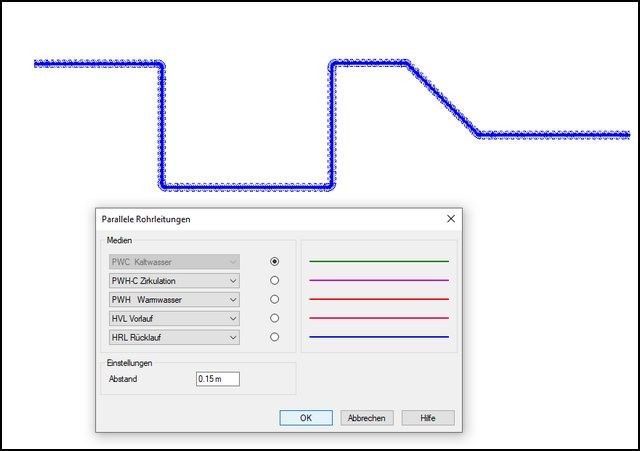640x451 pixels.
Task: Open Hilfe for the dialog
Action: 428,418
